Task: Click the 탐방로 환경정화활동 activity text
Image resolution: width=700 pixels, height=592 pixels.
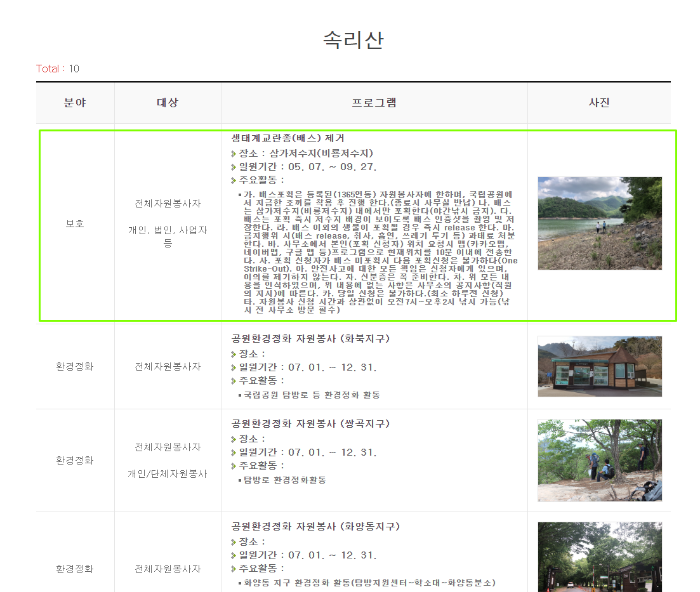Action: [285, 480]
